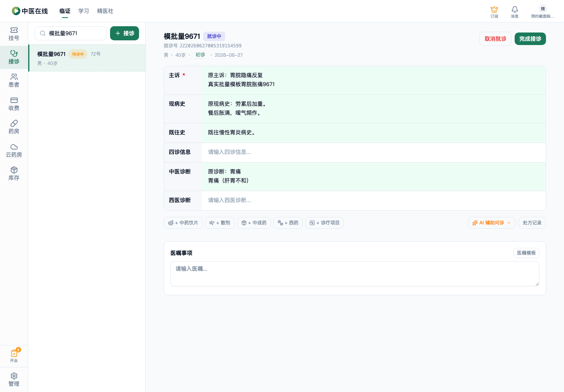
Task: Click the 初诊 visit type tag
Action: coord(200,55)
